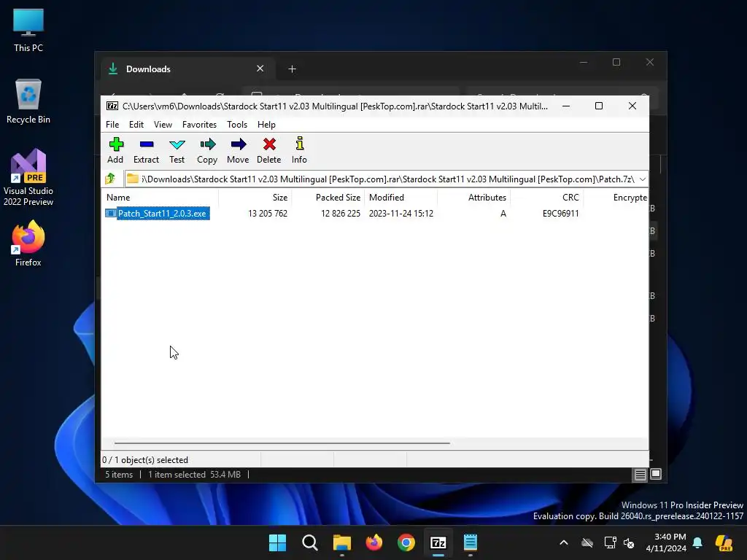Click the volume muted tray icon

[630, 542]
